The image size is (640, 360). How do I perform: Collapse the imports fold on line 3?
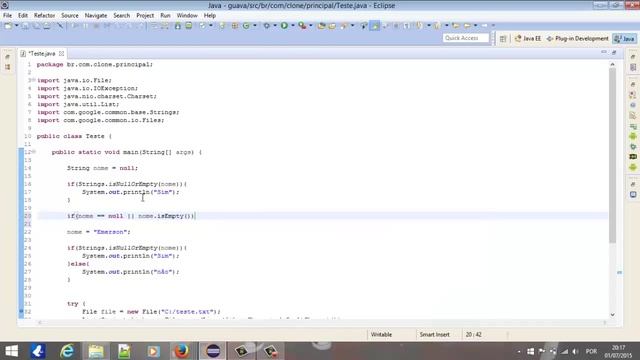click(34, 80)
